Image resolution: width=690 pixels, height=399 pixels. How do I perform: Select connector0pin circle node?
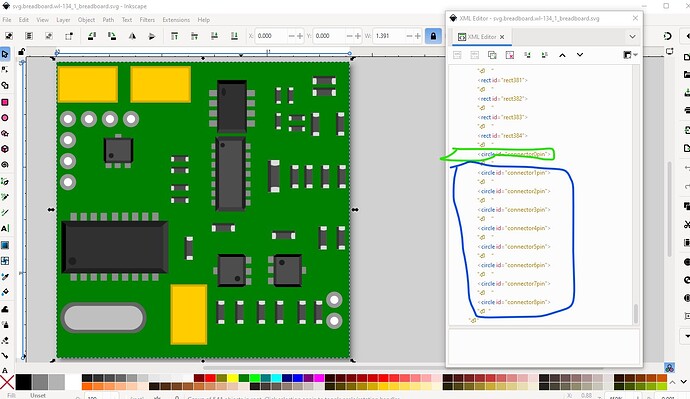pos(515,154)
